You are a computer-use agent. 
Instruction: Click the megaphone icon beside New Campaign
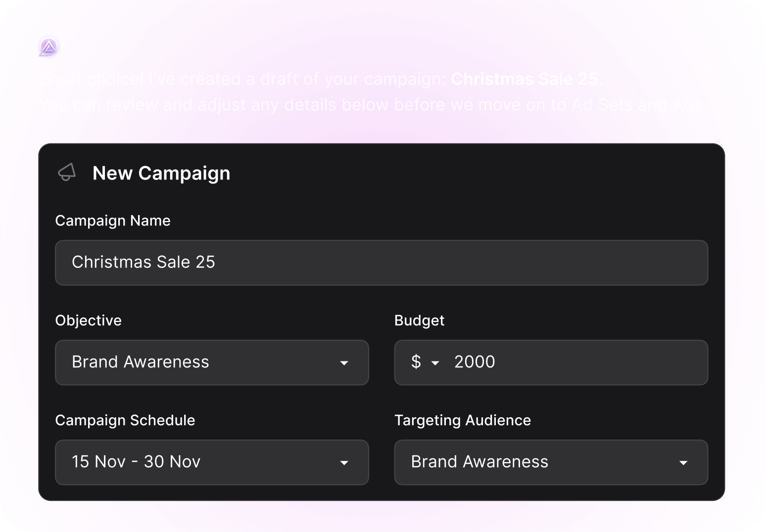point(67,173)
